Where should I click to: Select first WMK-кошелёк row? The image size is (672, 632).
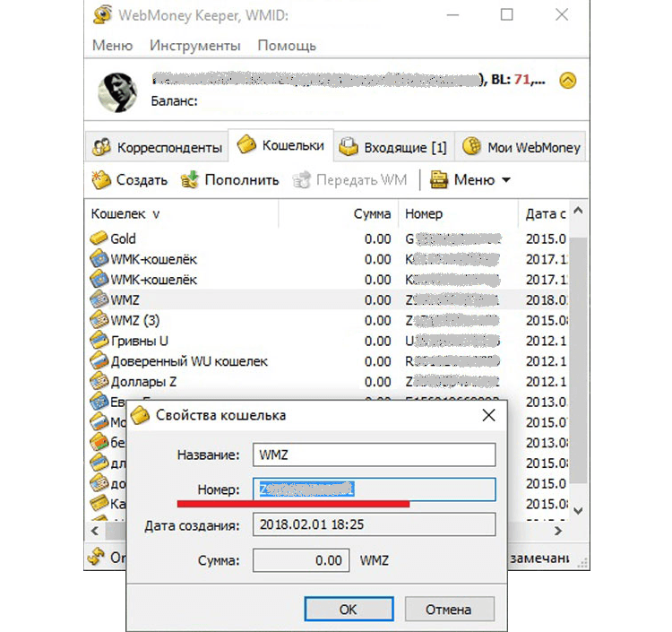point(328,259)
